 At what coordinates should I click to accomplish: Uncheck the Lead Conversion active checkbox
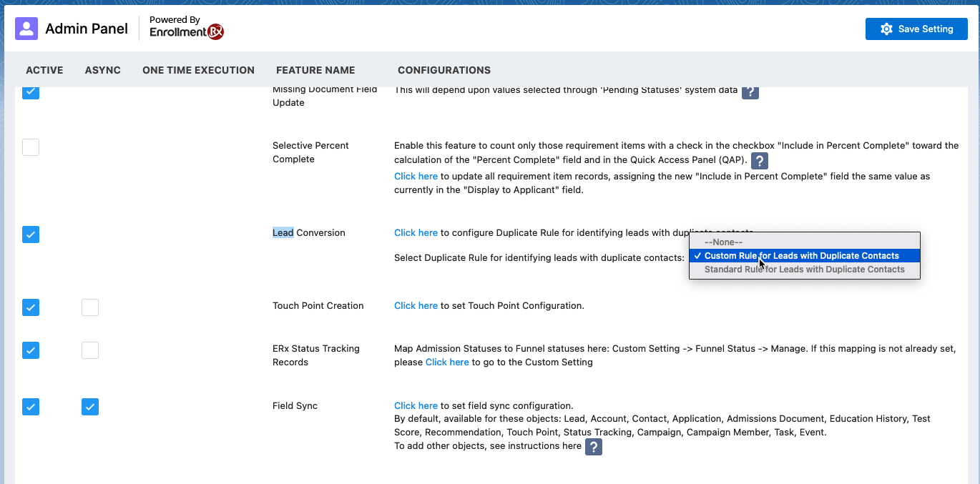pyautogui.click(x=31, y=234)
